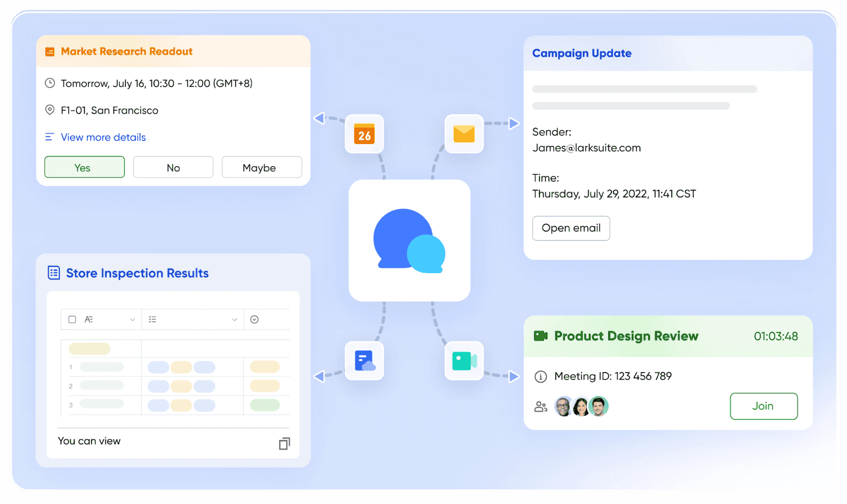Select the document note icon
The height and width of the screenshot is (504, 847).
click(x=364, y=361)
